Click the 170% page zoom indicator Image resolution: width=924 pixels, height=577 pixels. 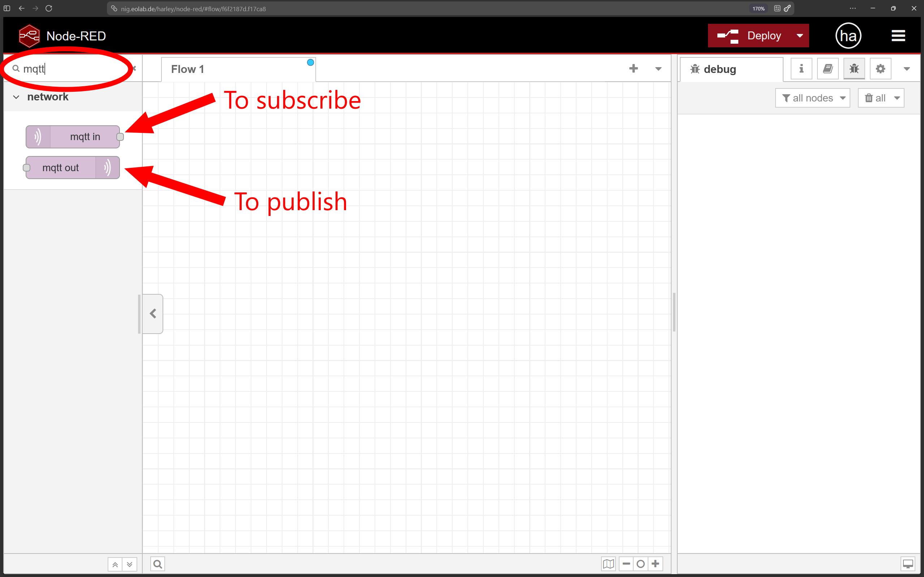click(758, 8)
